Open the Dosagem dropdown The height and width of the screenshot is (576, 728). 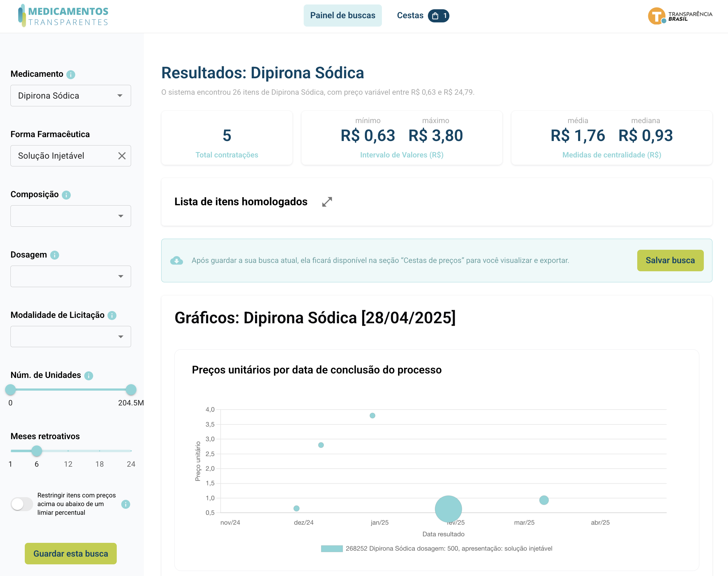tap(71, 276)
